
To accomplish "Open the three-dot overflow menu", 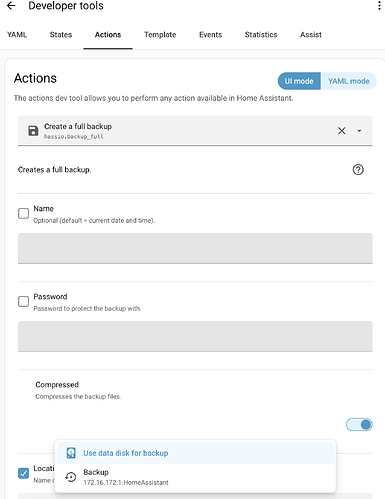I will pos(379,6).
